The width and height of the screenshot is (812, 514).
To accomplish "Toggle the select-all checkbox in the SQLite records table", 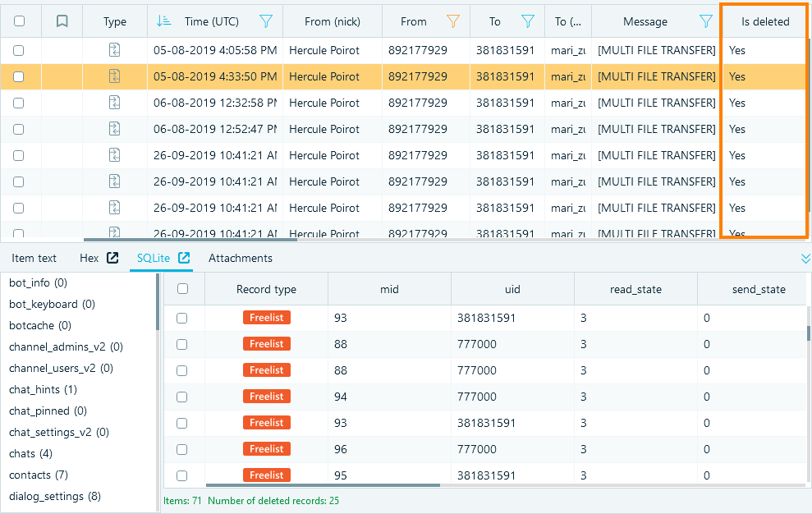I will [x=183, y=289].
